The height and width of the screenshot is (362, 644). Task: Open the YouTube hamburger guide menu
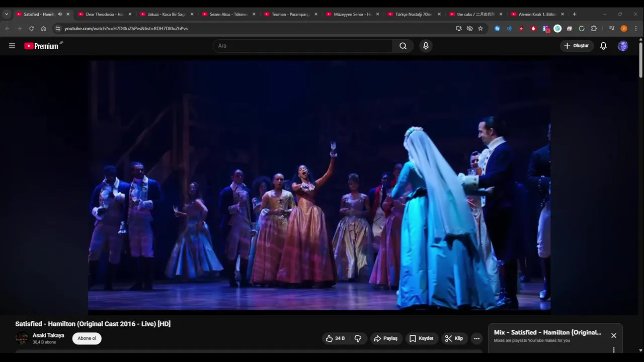[12, 46]
